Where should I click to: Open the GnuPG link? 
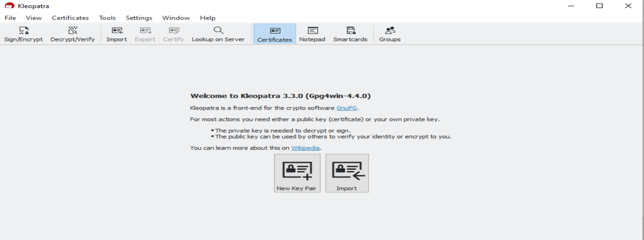coord(346,108)
